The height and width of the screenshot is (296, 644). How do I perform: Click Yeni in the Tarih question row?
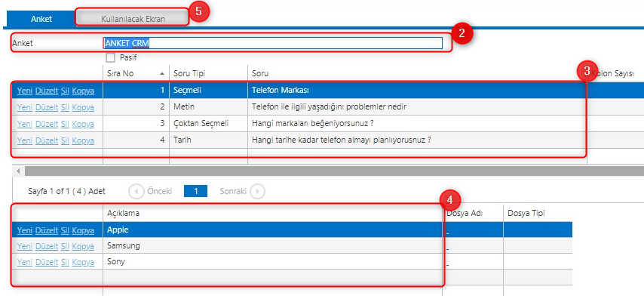pyautogui.click(x=25, y=140)
